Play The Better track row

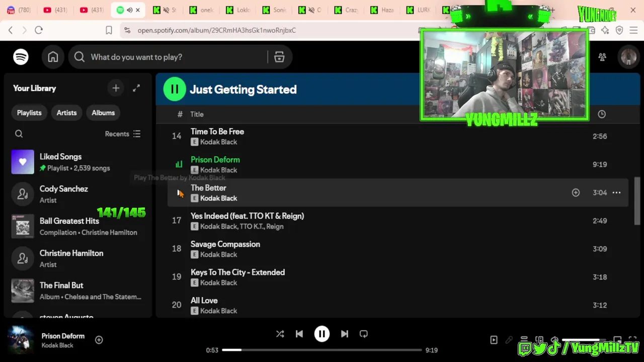pyautogui.click(x=397, y=193)
